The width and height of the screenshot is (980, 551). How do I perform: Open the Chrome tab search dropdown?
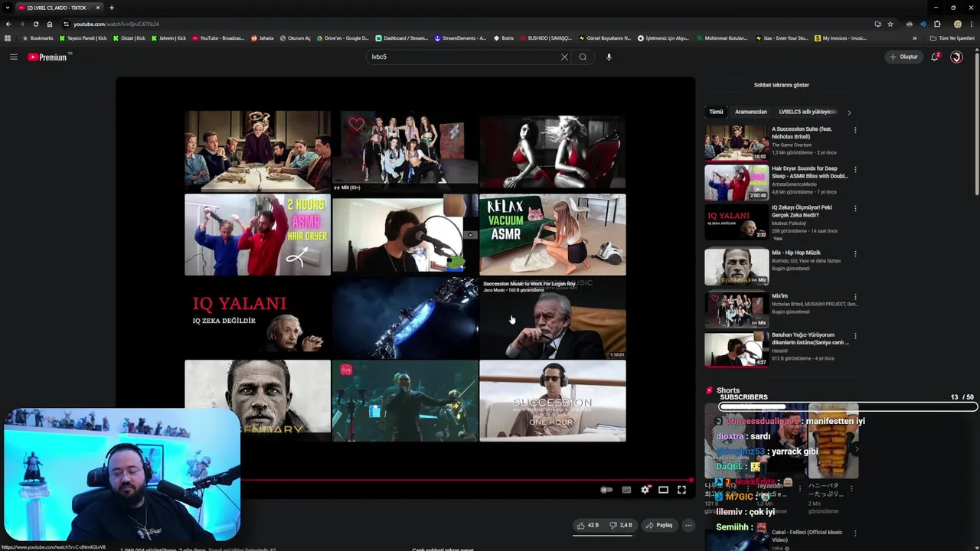click(x=7, y=8)
